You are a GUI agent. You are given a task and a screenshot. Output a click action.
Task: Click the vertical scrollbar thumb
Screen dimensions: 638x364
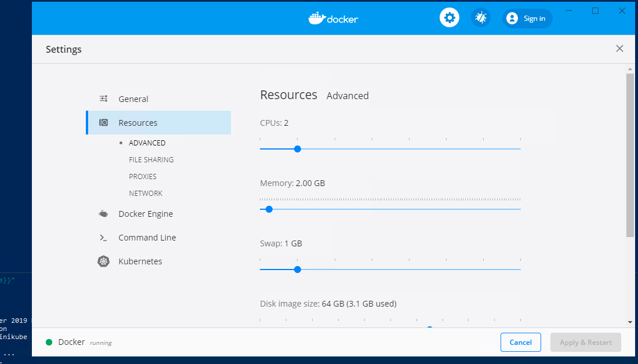[630, 155]
